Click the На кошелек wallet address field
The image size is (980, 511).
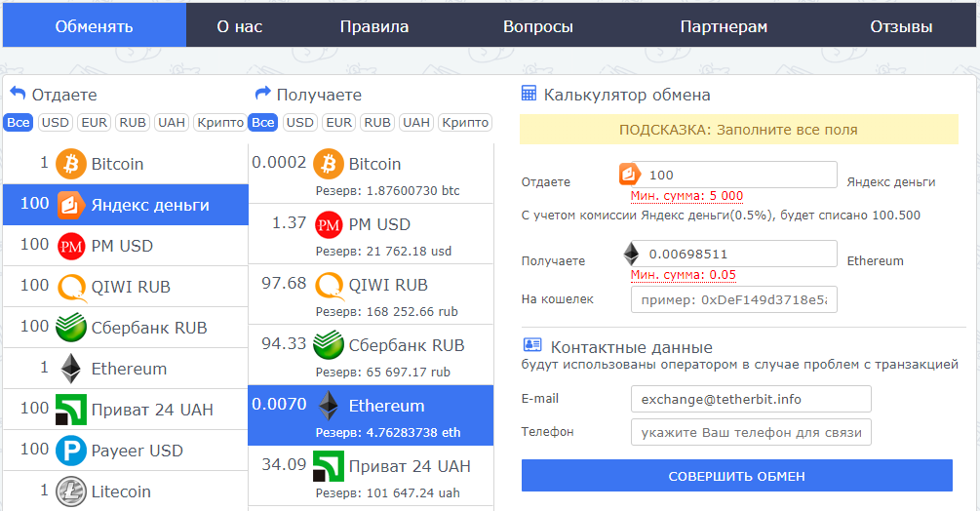(x=734, y=299)
